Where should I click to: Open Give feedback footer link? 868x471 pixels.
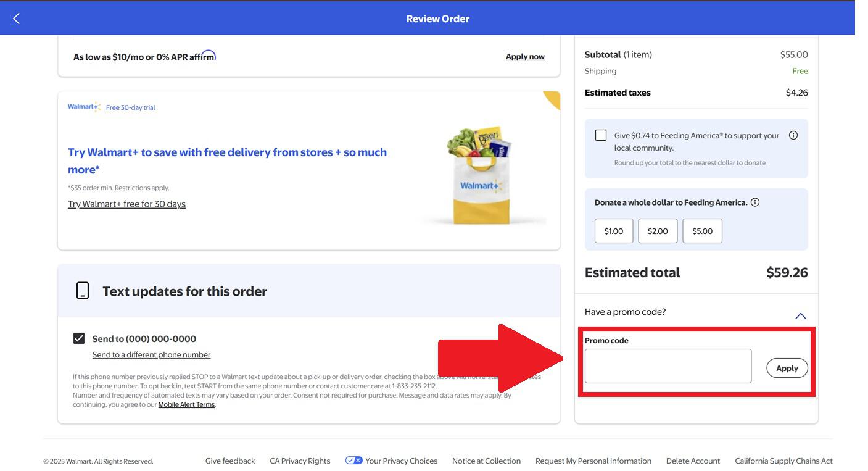pos(230,461)
